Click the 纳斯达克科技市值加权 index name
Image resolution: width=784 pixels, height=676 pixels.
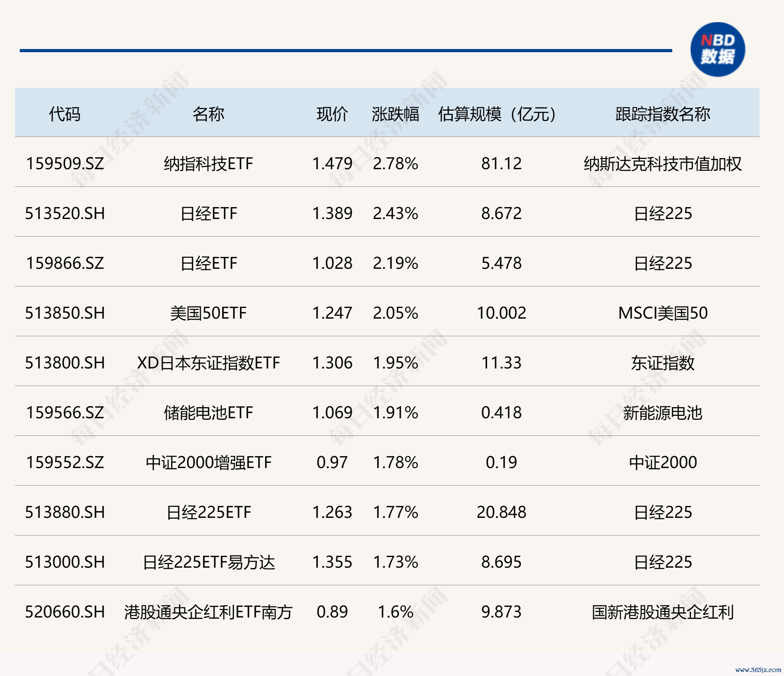[663, 164]
